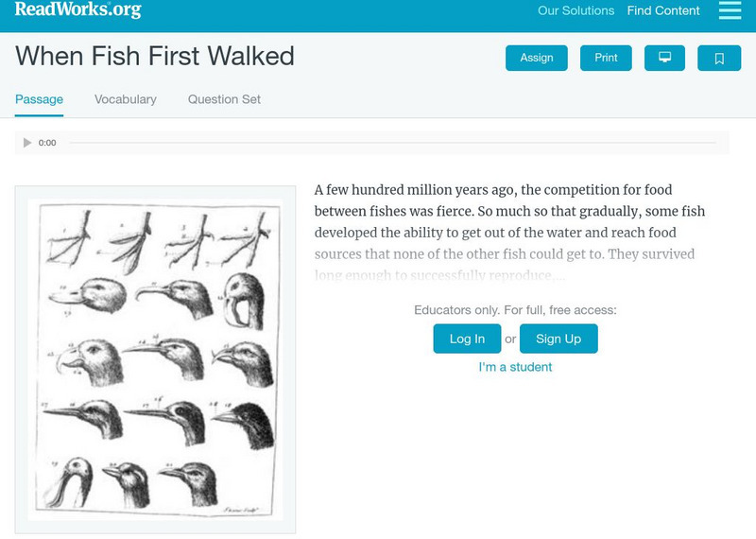This screenshot has width=756, height=539.
Task: Click the bird beaks illustration thumbnail
Action: [155, 359]
